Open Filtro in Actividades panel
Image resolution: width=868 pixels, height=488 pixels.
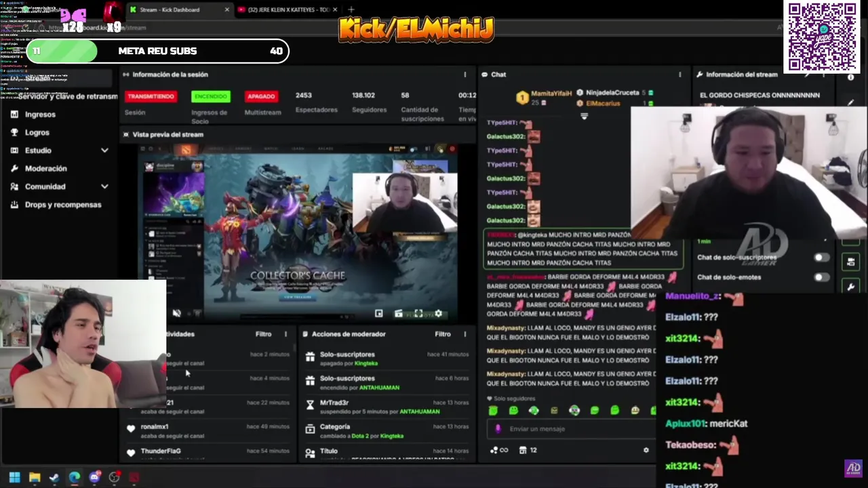(263, 334)
